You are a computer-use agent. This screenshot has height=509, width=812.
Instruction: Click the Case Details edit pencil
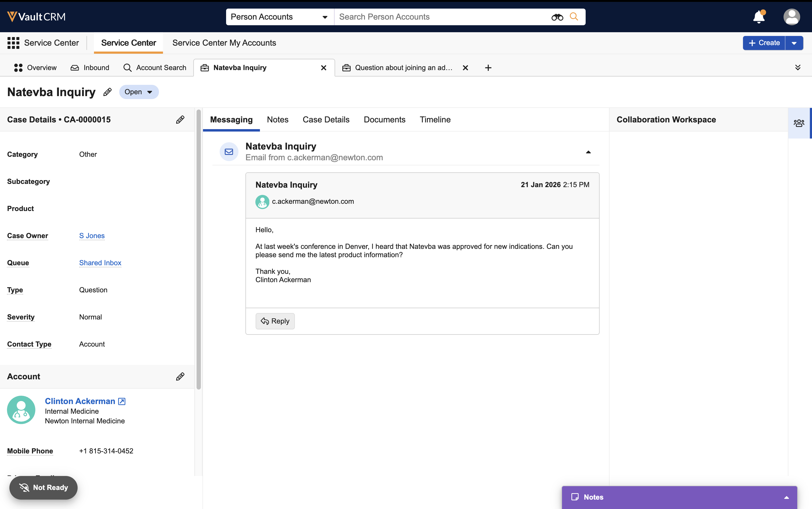[180, 119]
